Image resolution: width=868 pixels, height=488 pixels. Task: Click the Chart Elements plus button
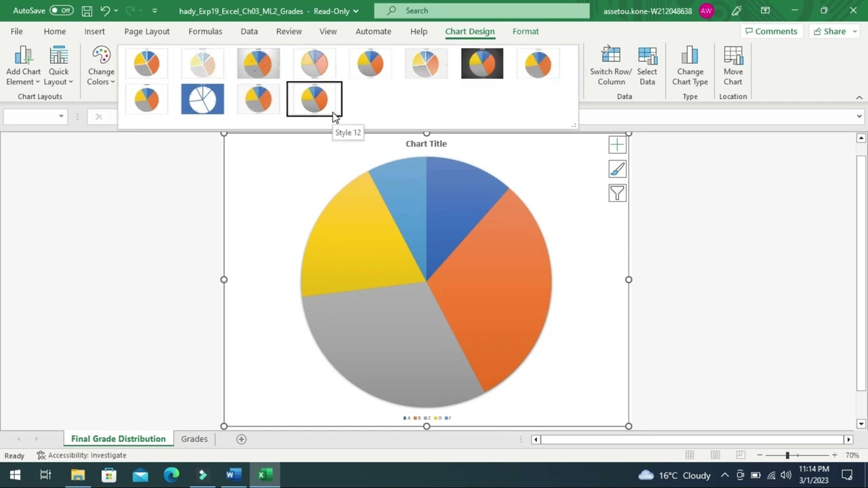[617, 144]
